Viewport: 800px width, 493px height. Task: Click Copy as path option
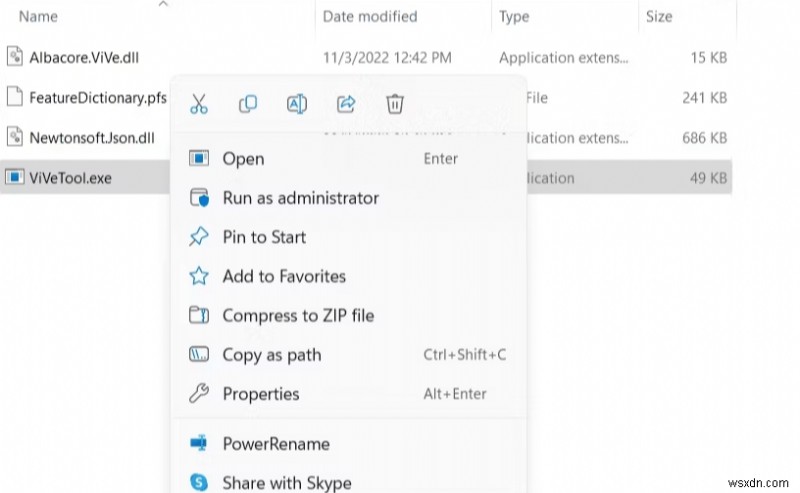pos(270,354)
